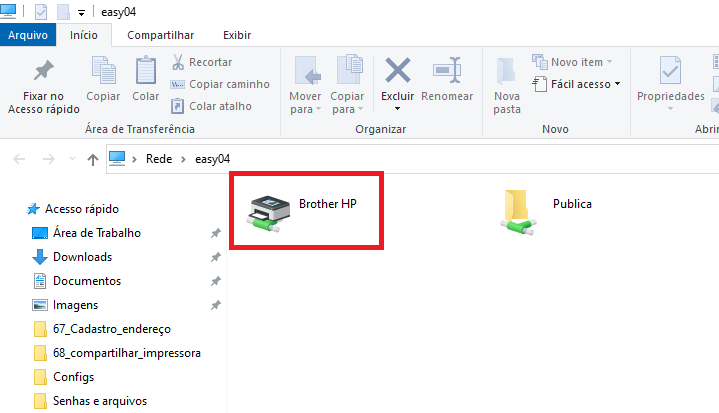
Task: Switch to the Exibir ribbon tab
Action: click(237, 35)
